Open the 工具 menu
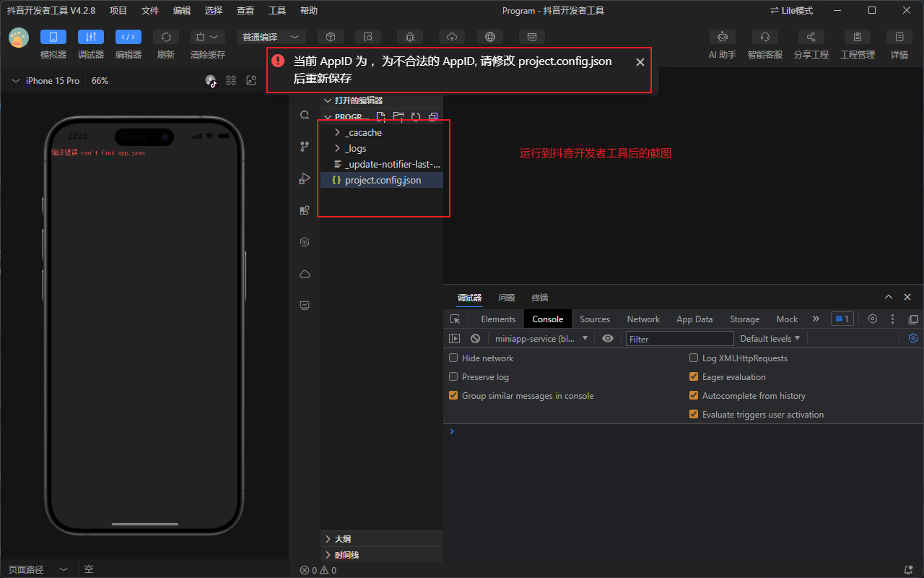This screenshot has width=924, height=578. click(x=277, y=10)
